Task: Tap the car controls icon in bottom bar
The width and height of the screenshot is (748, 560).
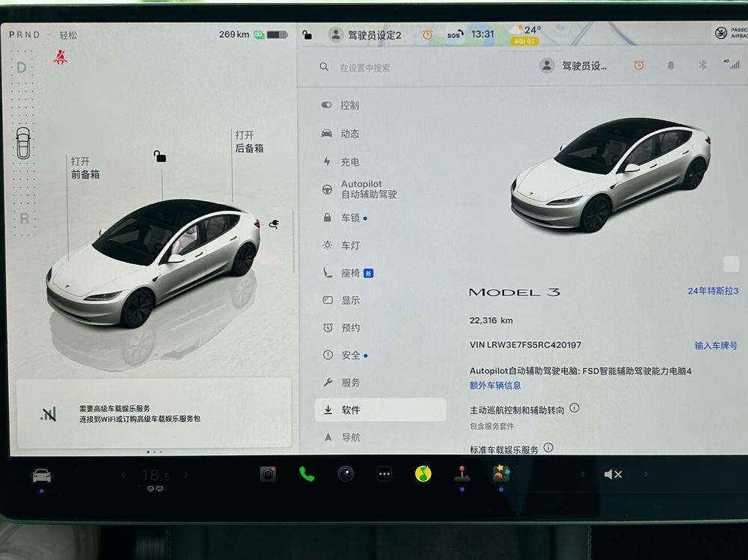Action: [41, 476]
